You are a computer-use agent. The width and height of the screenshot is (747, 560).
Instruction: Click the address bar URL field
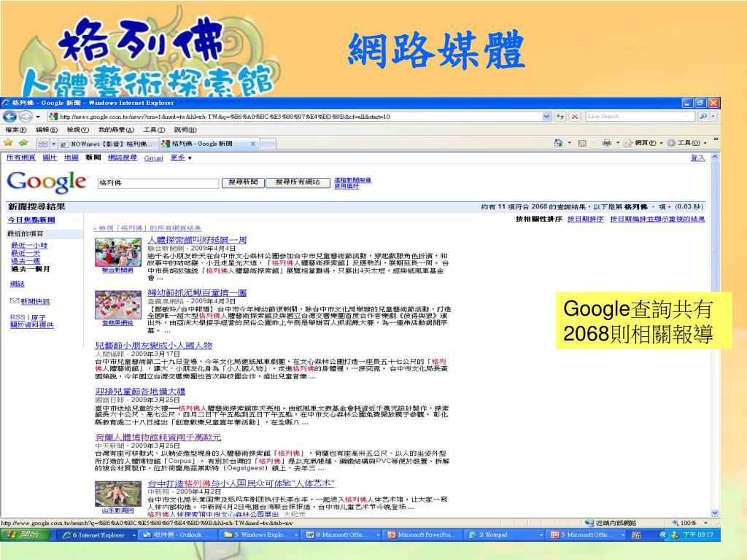[295, 116]
